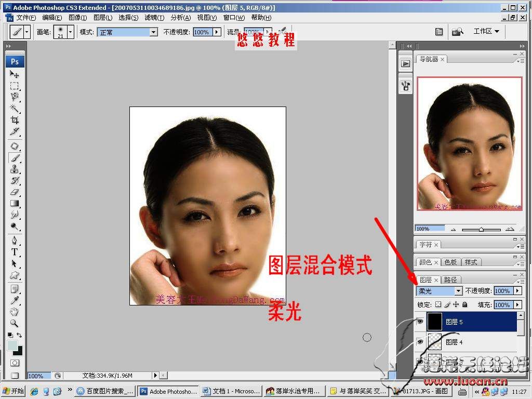The image size is (532, 399).
Task: Open the Bridge launcher icon
Action: (457, 32)
